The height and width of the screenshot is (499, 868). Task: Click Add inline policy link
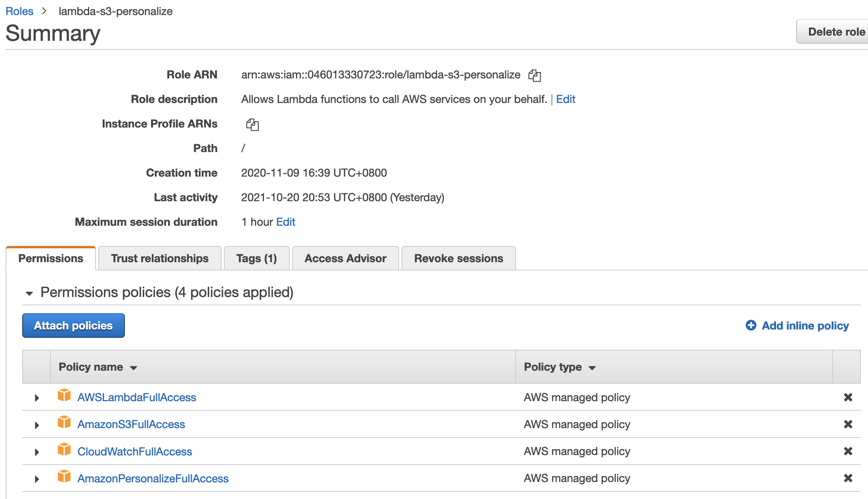805,326
